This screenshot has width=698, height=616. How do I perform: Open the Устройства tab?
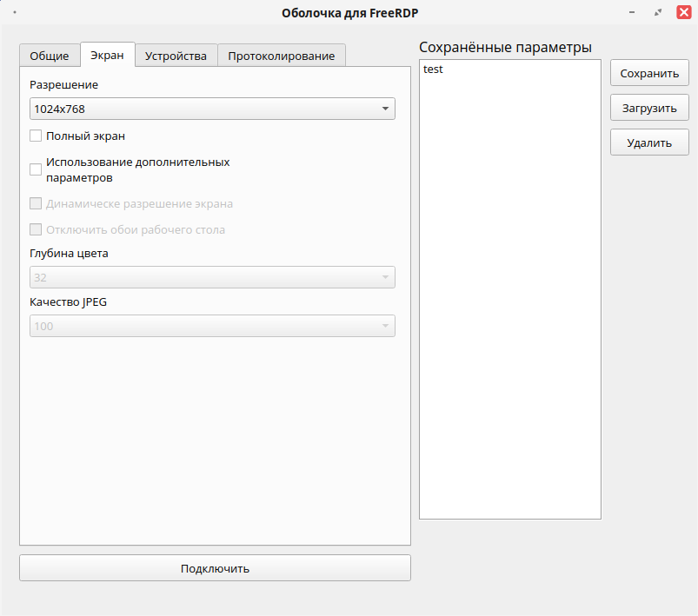coord(176,56)
